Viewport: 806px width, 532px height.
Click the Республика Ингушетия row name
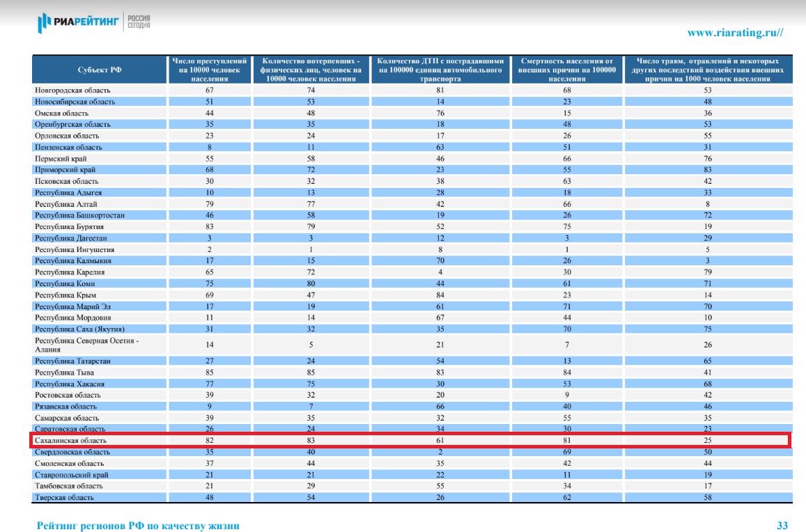(75, 249)
